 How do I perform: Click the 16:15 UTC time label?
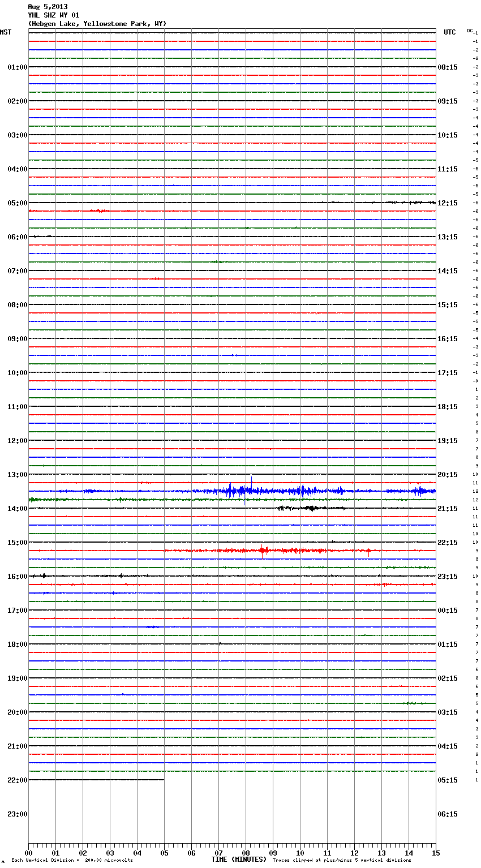448,339
